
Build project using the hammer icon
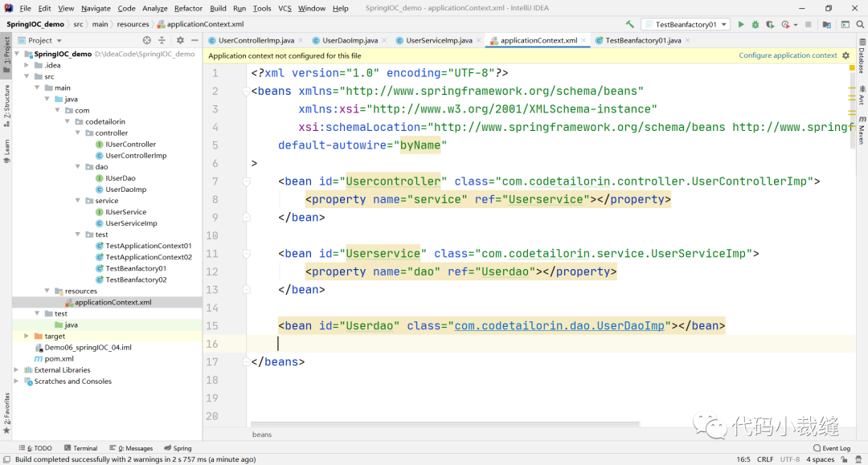[630, 25]
